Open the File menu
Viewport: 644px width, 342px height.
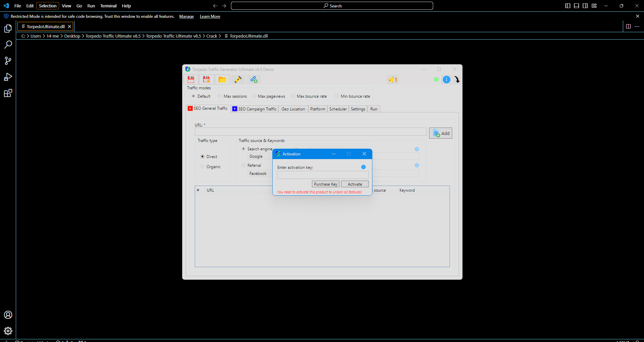coord(18,6)
